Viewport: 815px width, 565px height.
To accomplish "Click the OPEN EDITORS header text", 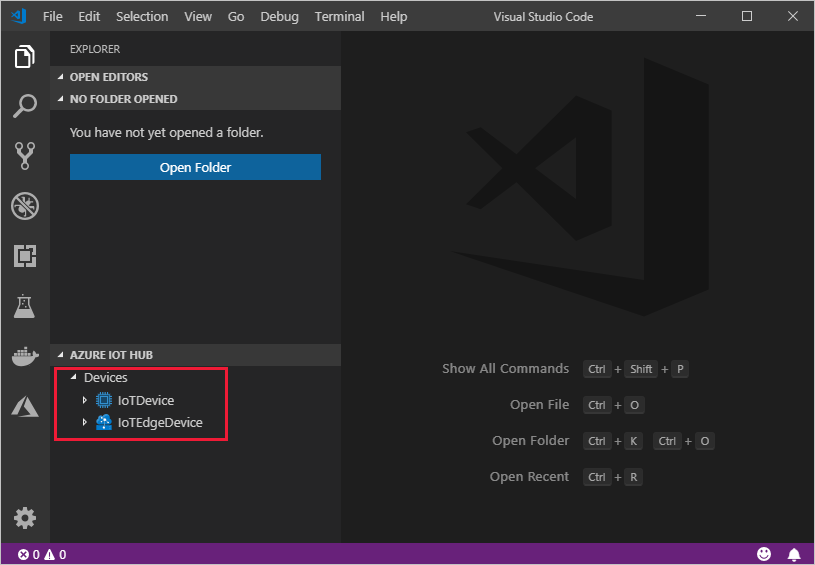I will point(109,77).
